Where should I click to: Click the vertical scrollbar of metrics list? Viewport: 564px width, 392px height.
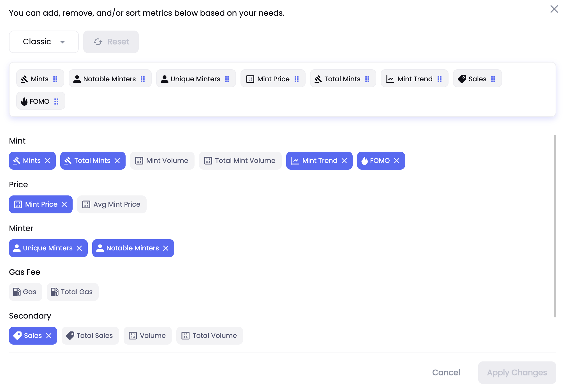click(554, 226)
